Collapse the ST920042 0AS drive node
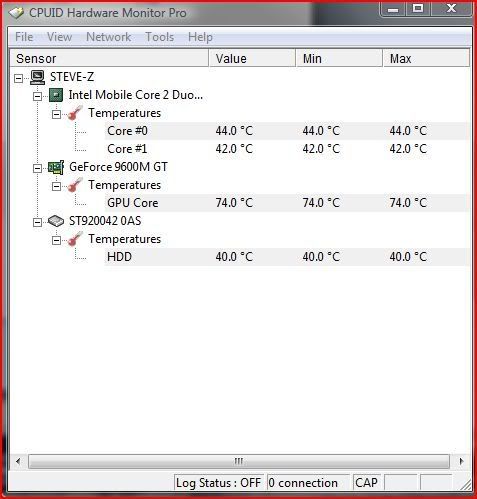477x499 pixels. tap(38, 222)
